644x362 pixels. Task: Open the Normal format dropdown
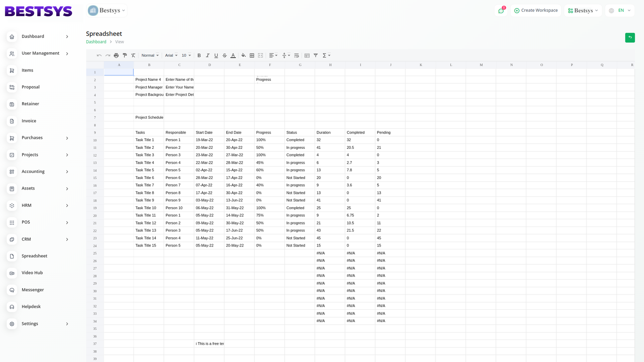pos(150,56)
